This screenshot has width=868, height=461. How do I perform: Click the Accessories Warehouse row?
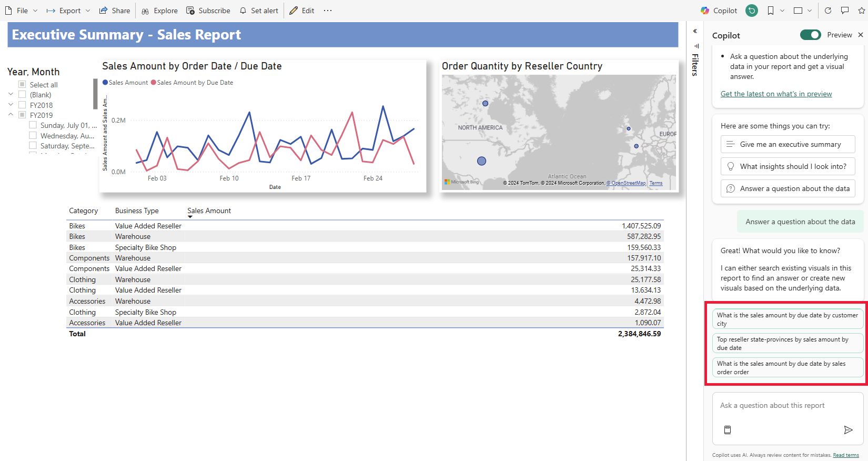(x=365, y=301)
